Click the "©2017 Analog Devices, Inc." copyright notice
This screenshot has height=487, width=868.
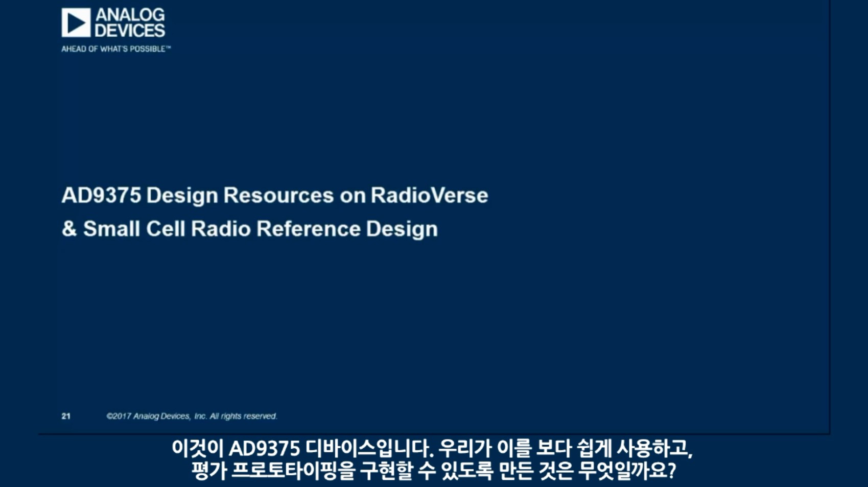[192, 416]
